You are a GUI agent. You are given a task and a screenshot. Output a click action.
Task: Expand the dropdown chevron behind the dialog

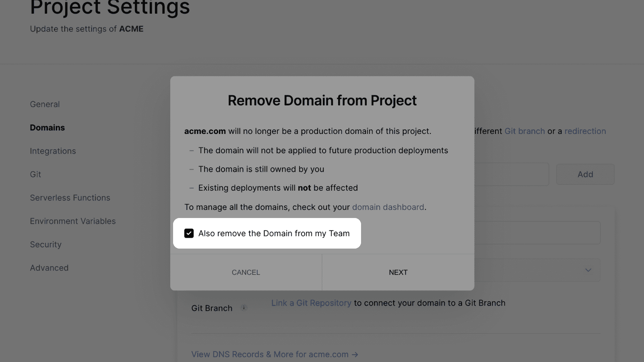[588, 270]
